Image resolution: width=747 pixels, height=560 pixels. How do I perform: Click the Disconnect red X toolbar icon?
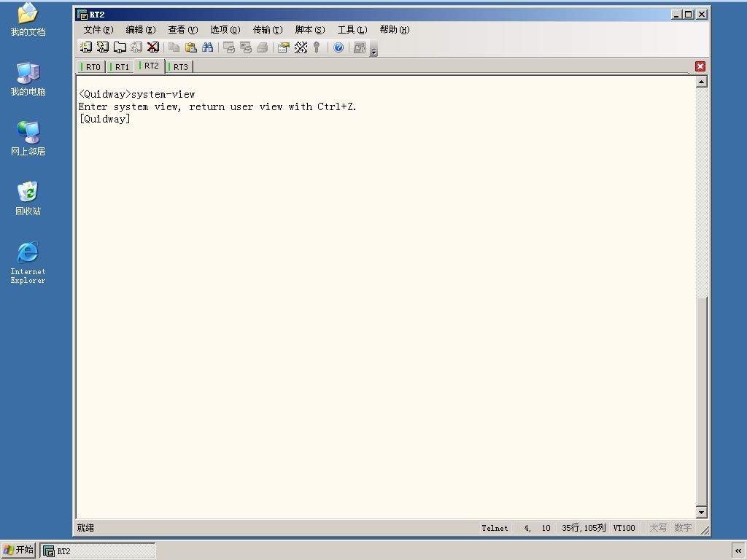tap(153, 47)
